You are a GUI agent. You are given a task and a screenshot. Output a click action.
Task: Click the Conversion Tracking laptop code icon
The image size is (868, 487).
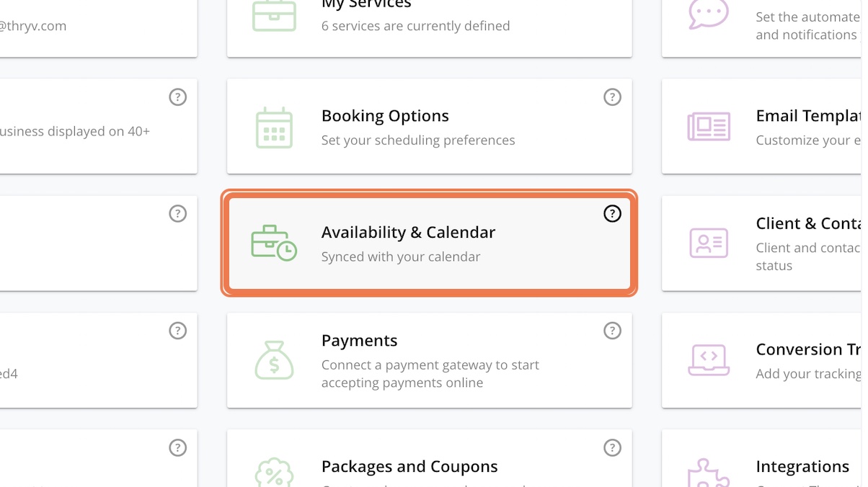[709, 360]
